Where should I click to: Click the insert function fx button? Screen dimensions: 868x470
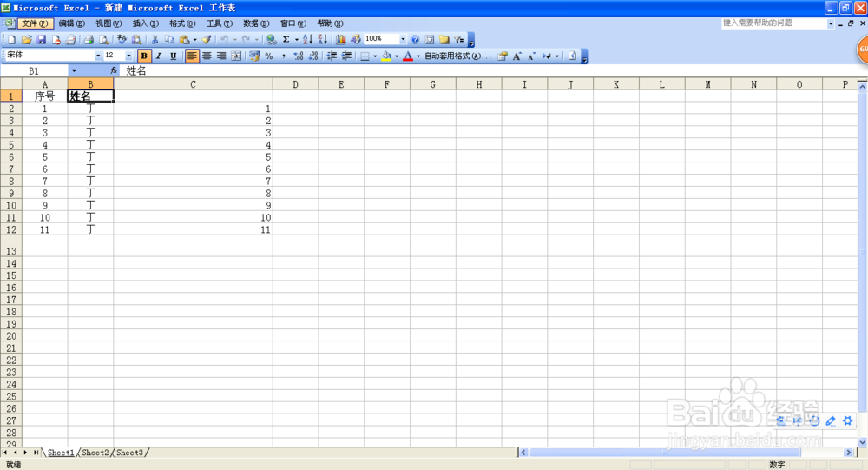point(114,70)
